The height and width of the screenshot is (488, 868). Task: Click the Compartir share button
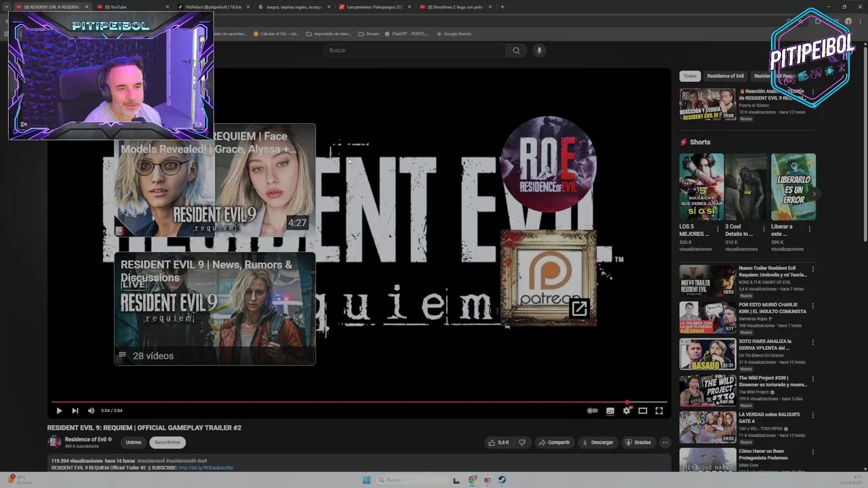tap(554, 443)
